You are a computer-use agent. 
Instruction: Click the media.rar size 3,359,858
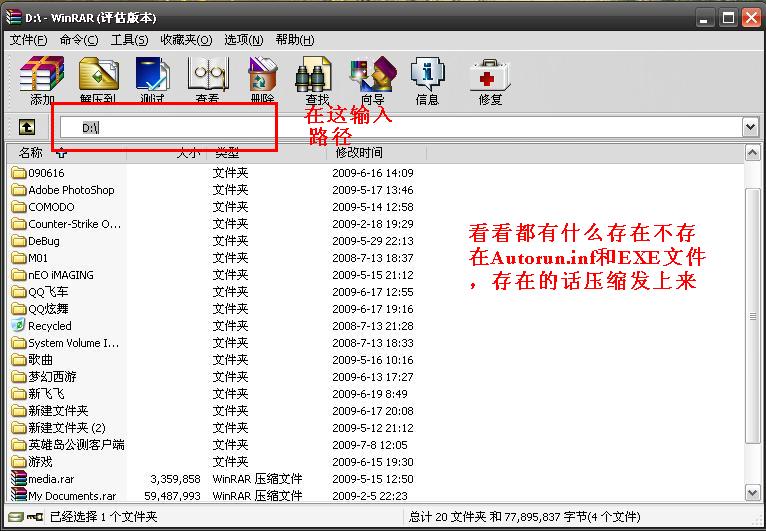click(175, 479)
